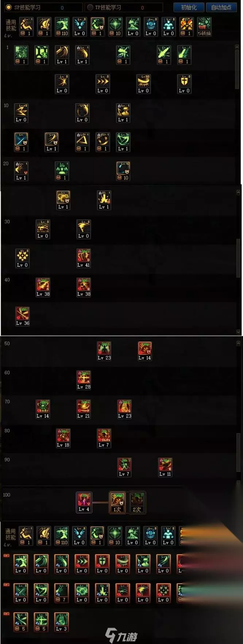Select the SP技能学习 radio option
Viewport: 243px width, 644px height.
(x=9, y=7)
